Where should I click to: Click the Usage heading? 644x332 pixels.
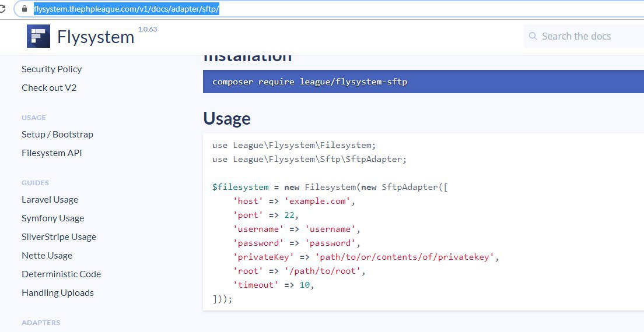click(227, 118)
